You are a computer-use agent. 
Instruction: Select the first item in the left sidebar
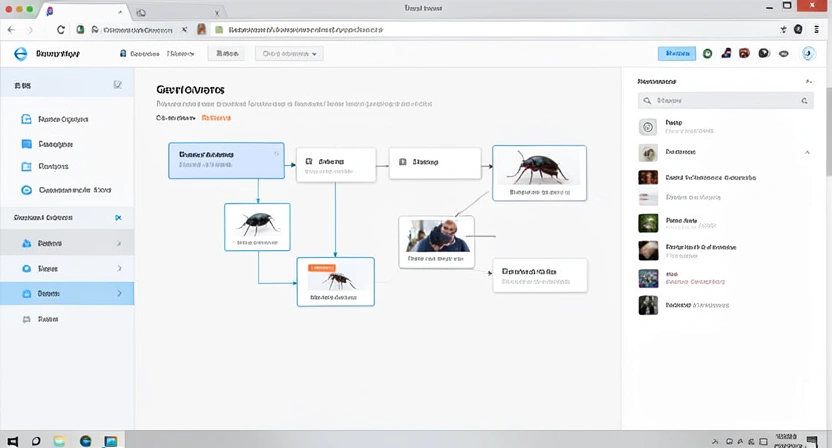pos(60,119)
